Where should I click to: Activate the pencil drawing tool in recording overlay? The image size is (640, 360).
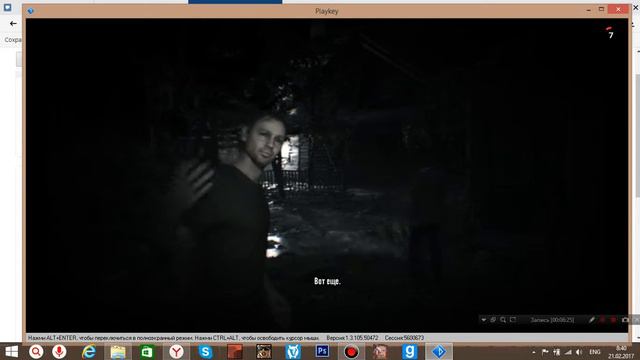pos(591,320)
